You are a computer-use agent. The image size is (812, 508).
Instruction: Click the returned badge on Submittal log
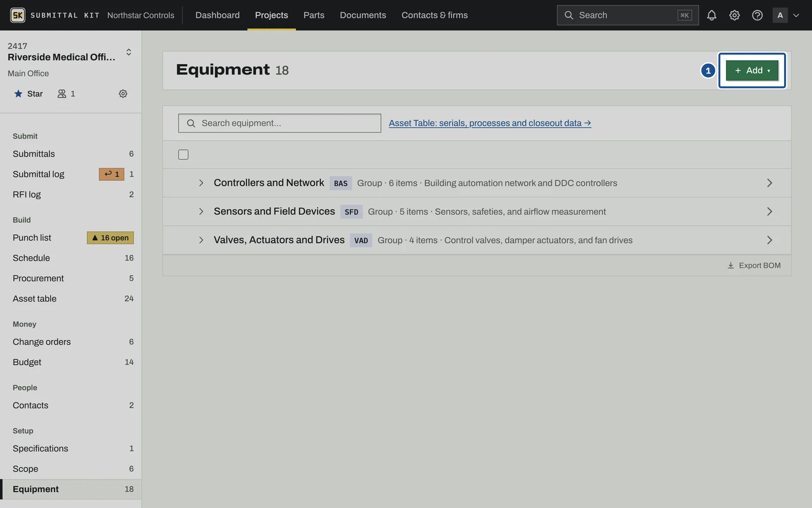(x=112, y=174)
